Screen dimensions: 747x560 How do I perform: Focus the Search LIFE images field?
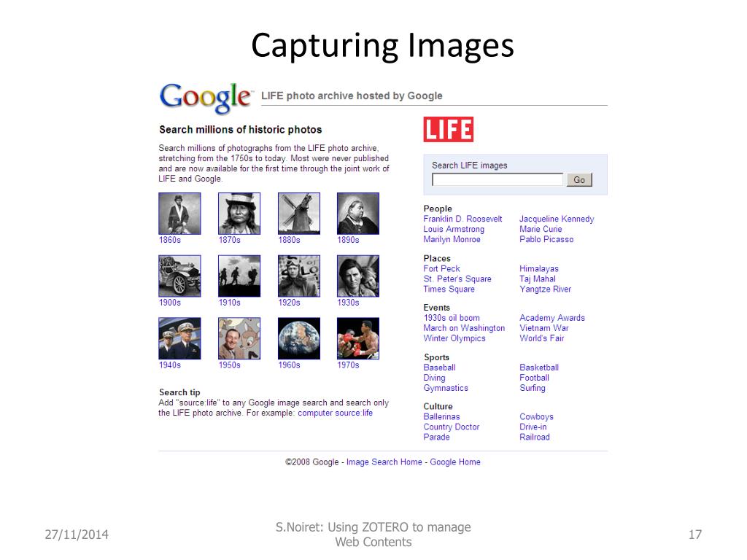pyautogui.click(x=498, y=179)
